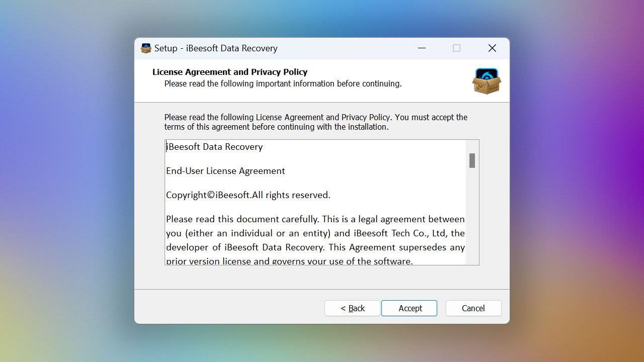Click paragraph starting Please read this document
The image size is (644, 362).
[x=315, y=240]
